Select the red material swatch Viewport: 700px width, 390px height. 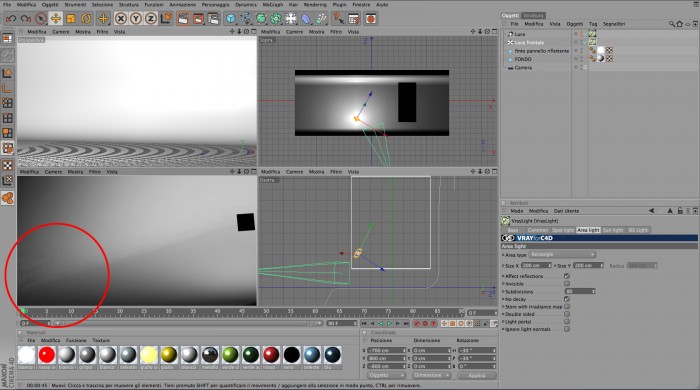47,355
